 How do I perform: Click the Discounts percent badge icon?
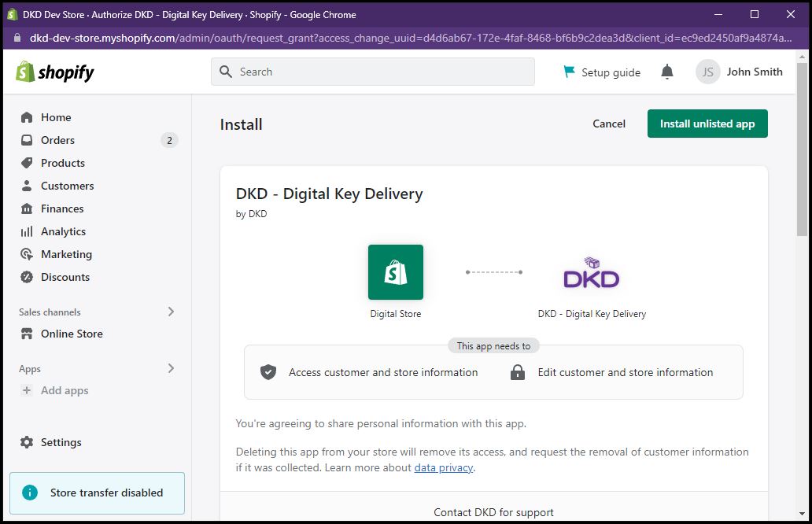point(27,277)
